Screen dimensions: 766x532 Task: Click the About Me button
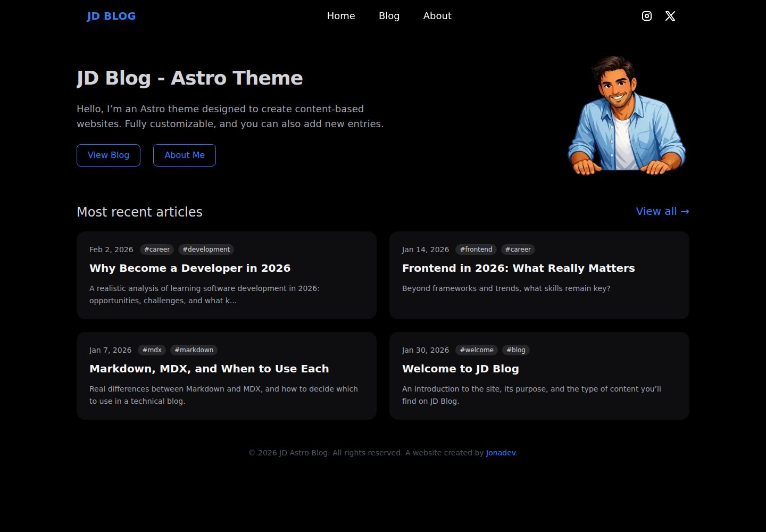185,155
